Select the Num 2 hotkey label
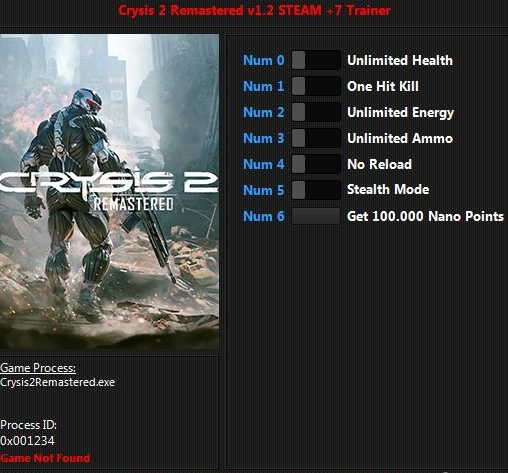Image resolution: width=508 pixels, height=473 pixels. click(264, 112)
